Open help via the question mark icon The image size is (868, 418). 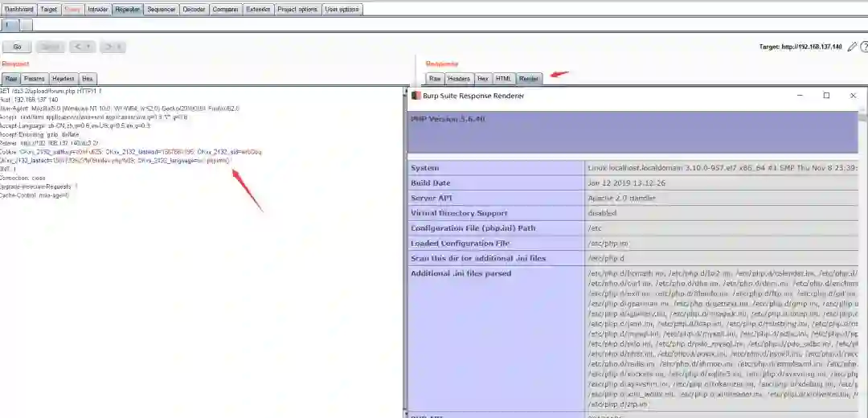pyautogui.click(x=864, y=47)
